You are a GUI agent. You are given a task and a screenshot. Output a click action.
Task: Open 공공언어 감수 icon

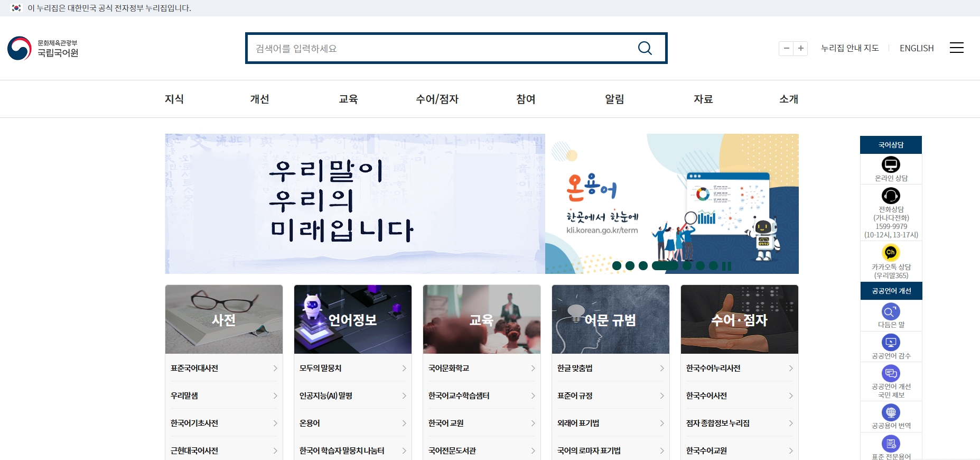(x=891, y=342)
